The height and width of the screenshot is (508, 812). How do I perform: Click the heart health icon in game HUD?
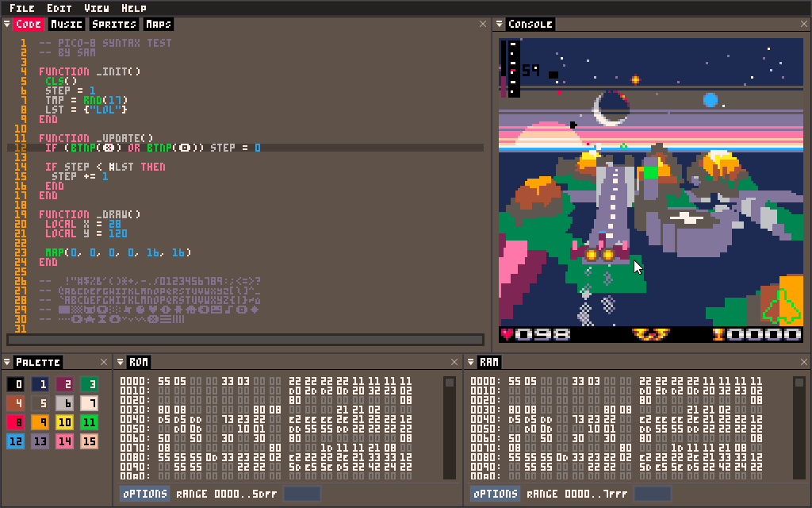[x=507, y=334]
